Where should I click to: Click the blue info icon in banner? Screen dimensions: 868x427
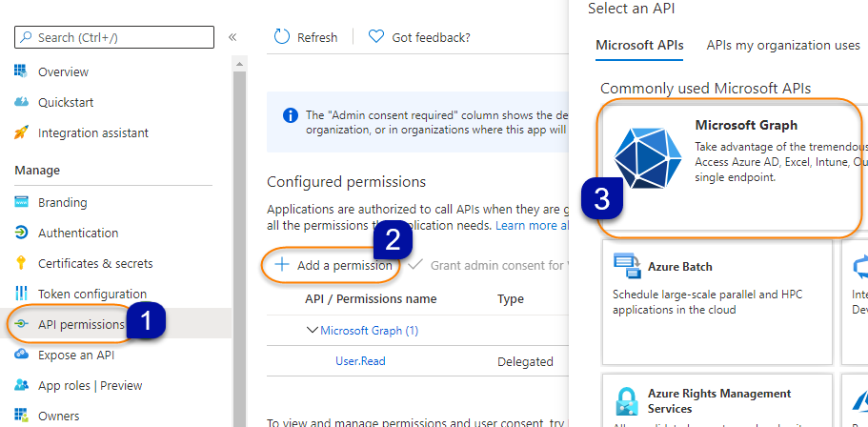coord(290,115)
